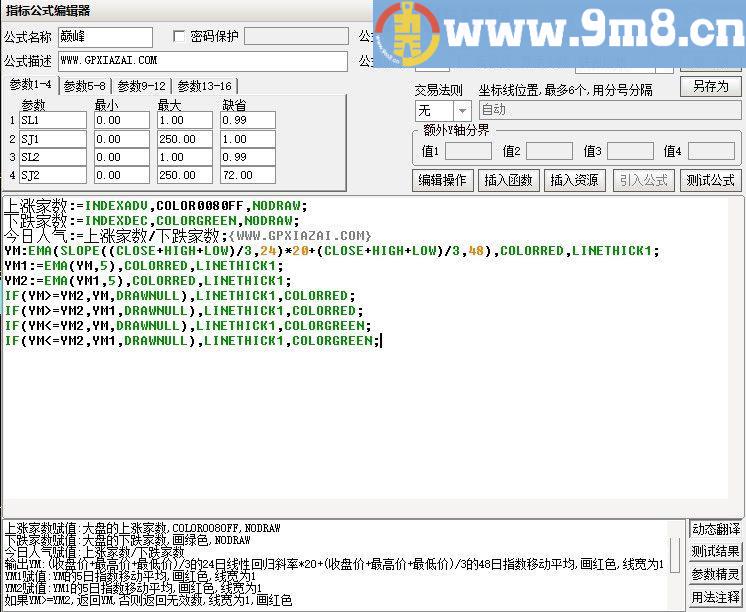
Task: Open the 参数13-16 tab
Action: (205, 86)
